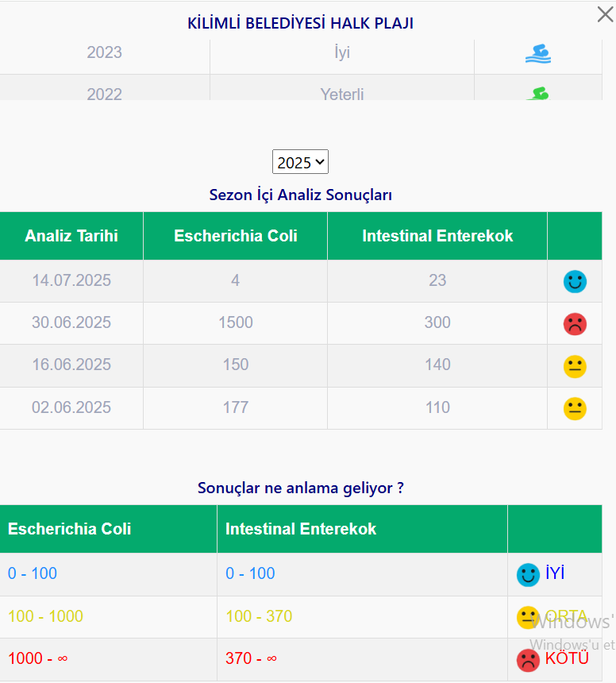Click the Escherichia Coli legend table header

(109, 529)
